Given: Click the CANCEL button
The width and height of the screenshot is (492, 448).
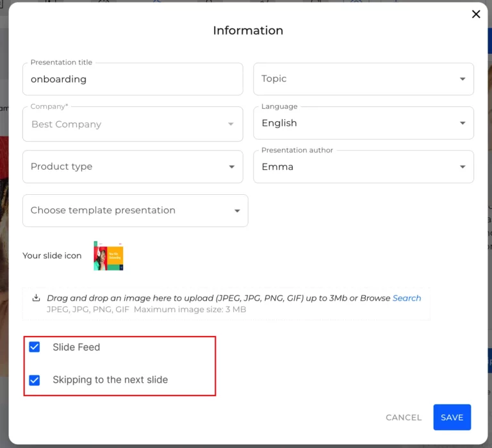Looking at the screenshot, I should [404, 417].
